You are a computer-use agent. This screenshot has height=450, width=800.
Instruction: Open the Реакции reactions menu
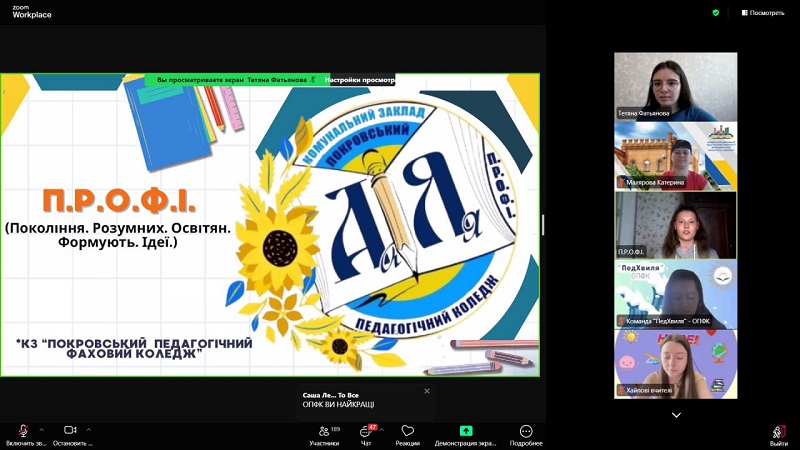coord(407,431)
